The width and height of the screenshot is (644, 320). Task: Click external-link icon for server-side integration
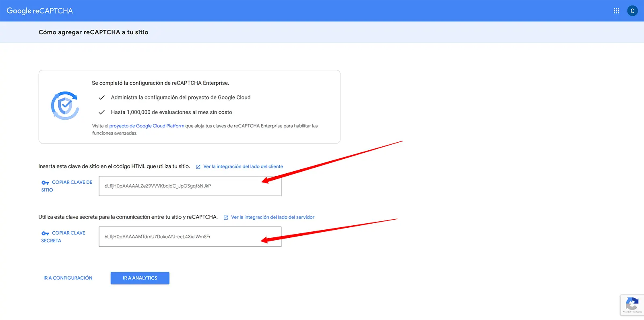click(226, 218)
